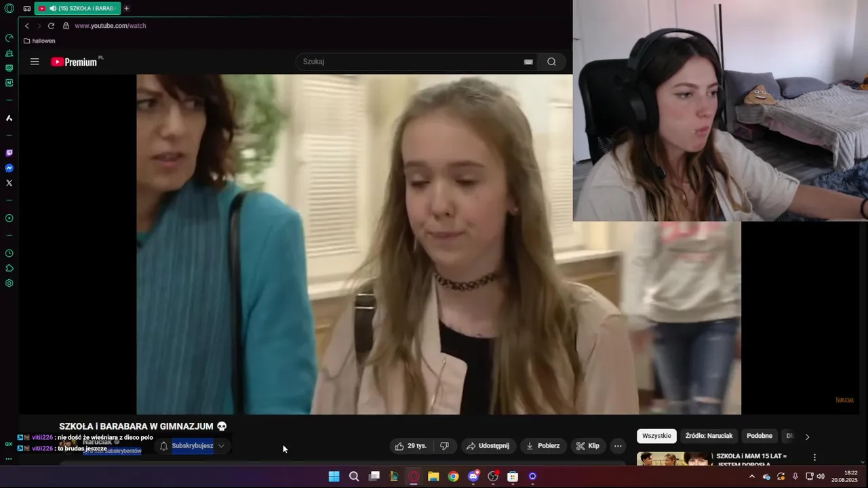
Task: Open Google Chrome from taskbar
Action: pyautogui.click(x=453, y=476)
